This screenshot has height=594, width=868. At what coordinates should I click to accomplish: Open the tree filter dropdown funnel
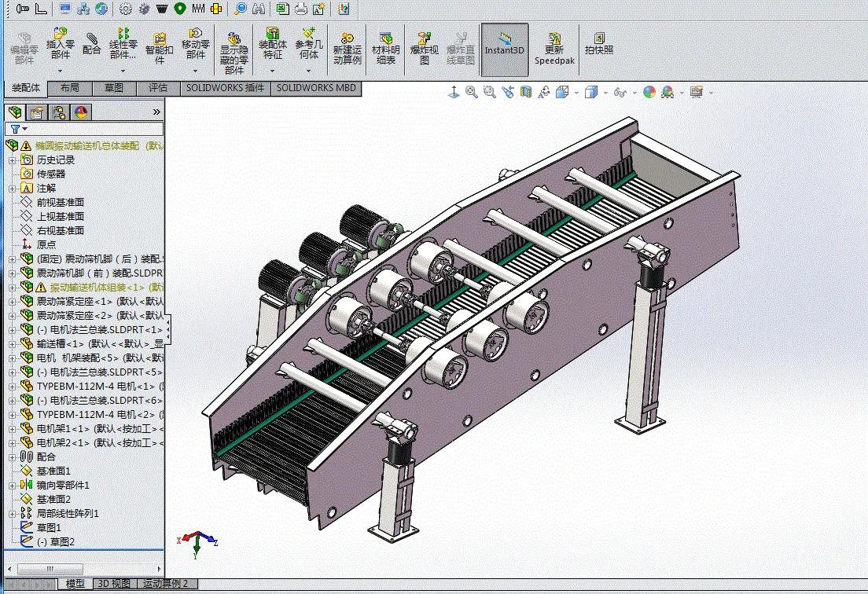(x=19, y=129)
